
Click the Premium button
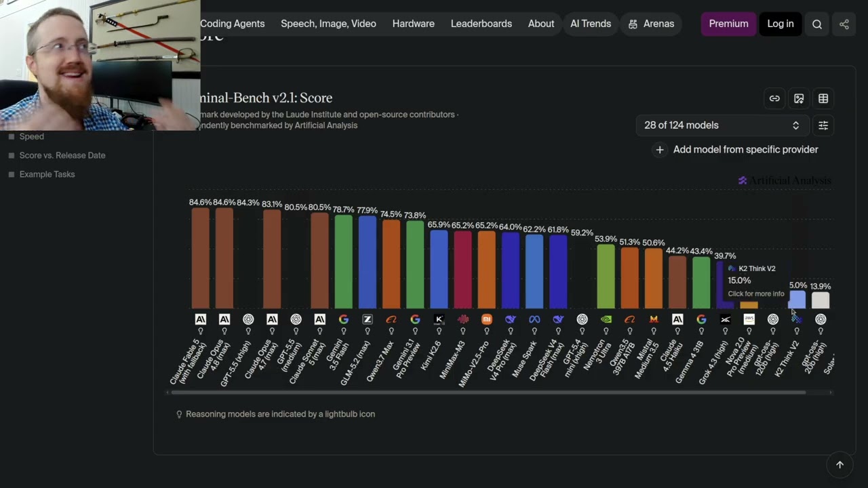[x=728, y=24]
